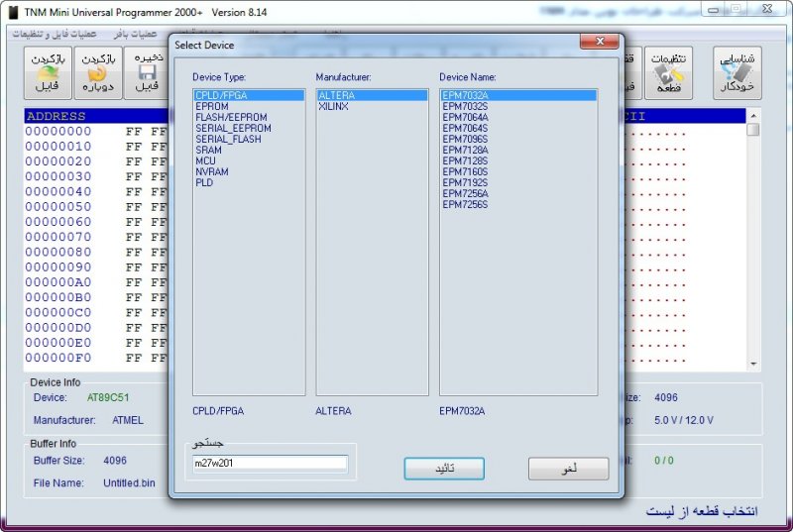This screenshot has width=793, height=532.
Task: Click address row 00000080
Action: pyautogui.click(x=58, y=252)
